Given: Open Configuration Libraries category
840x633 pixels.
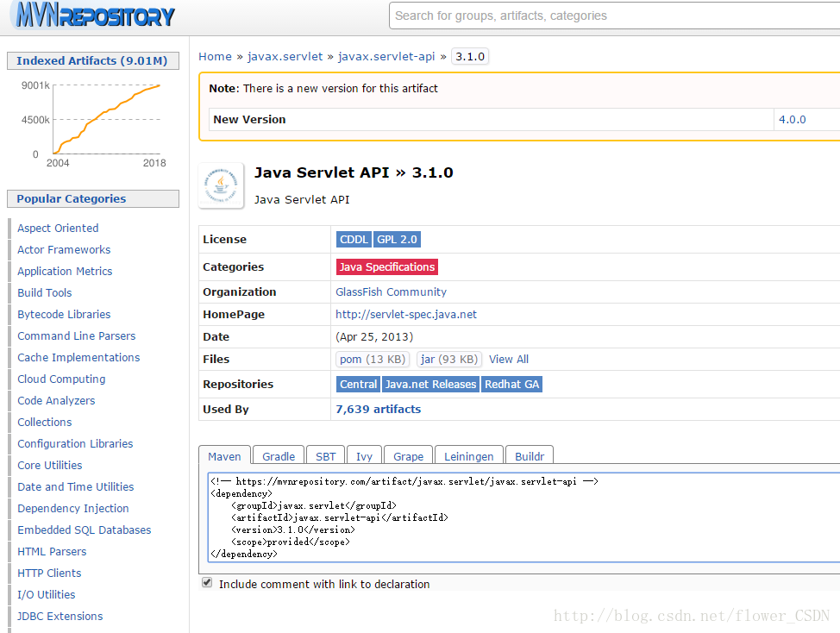Looking at the screenshot, I should click(75, 443).
